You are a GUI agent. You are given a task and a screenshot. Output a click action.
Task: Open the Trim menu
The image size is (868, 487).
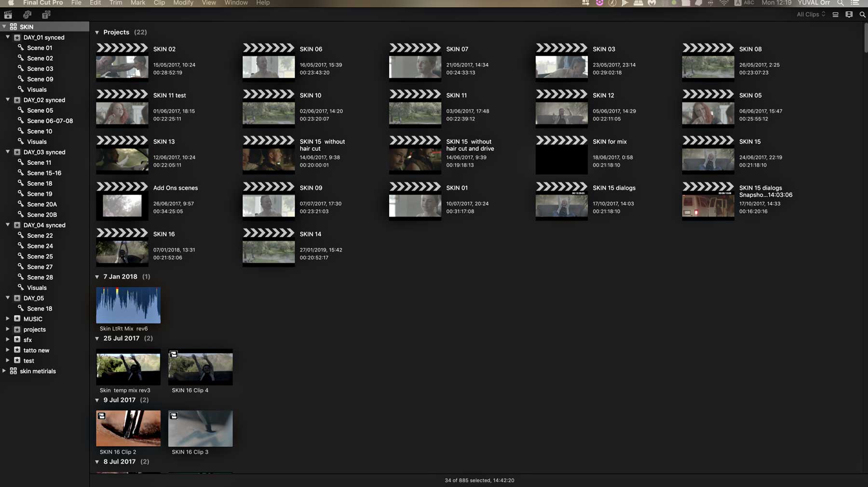[x=116, y=3]
